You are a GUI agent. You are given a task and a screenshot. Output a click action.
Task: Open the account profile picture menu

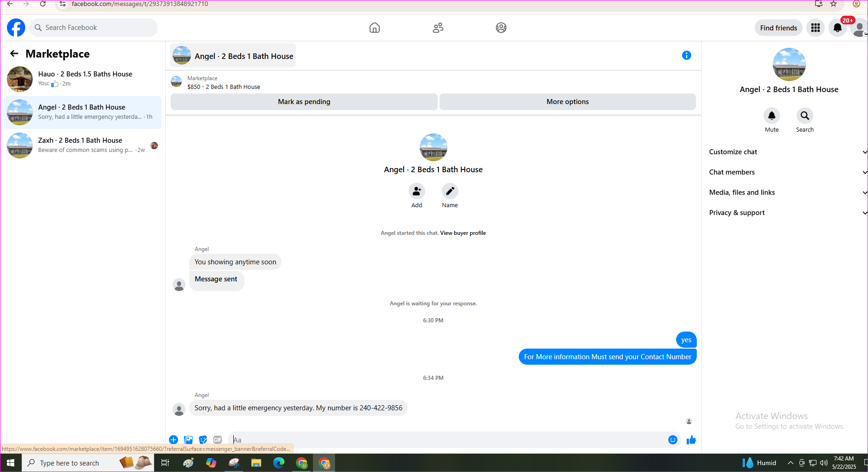pyautogui.click(x=859, y=28)
